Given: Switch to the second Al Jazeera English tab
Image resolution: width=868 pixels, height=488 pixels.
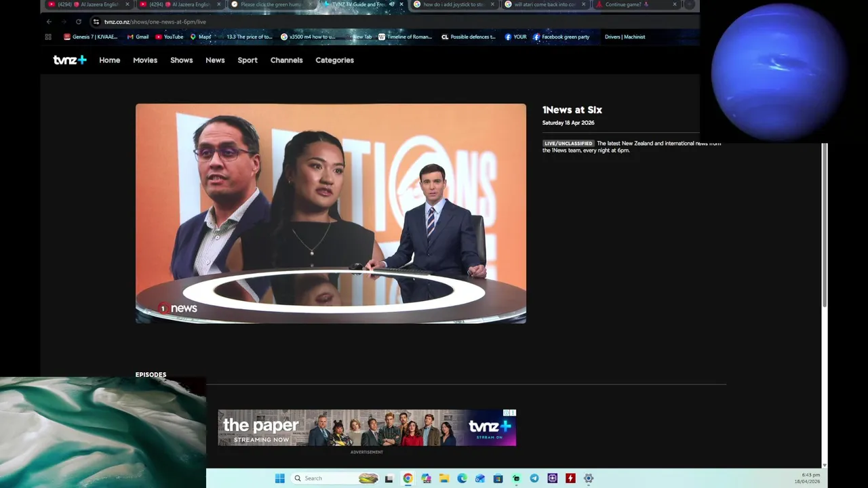Looking at the screenshot, I should pyautogui.click(x=179, y=4).
